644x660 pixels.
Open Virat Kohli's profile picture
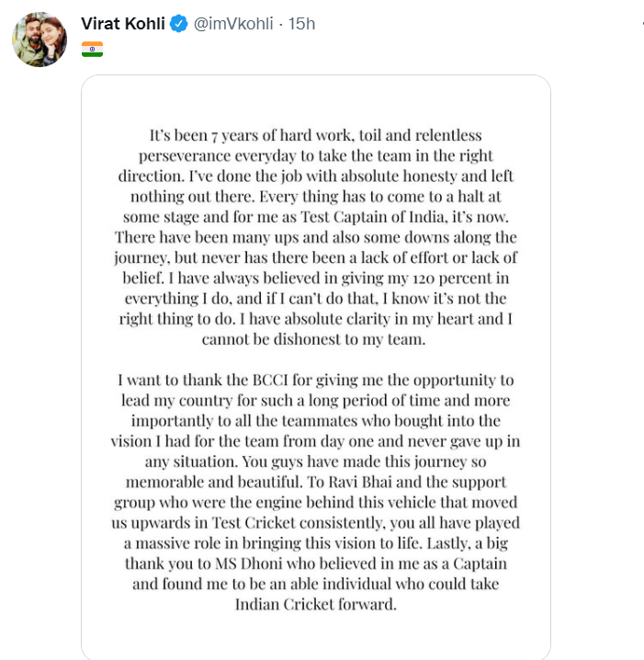pyautogui.click(x=40, y=40)
